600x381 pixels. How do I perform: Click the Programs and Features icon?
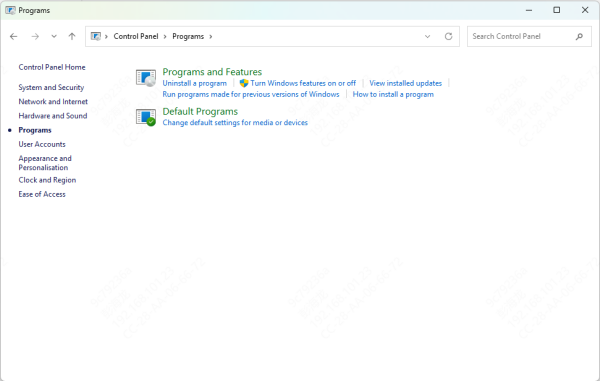(146, 78)
